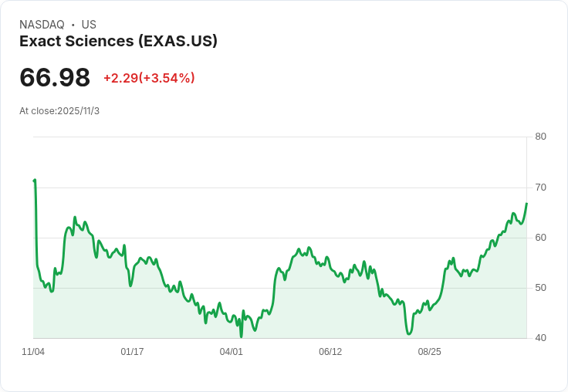
Task: Click the chart's lowest dip near 04/01
Action: [242, 336]
